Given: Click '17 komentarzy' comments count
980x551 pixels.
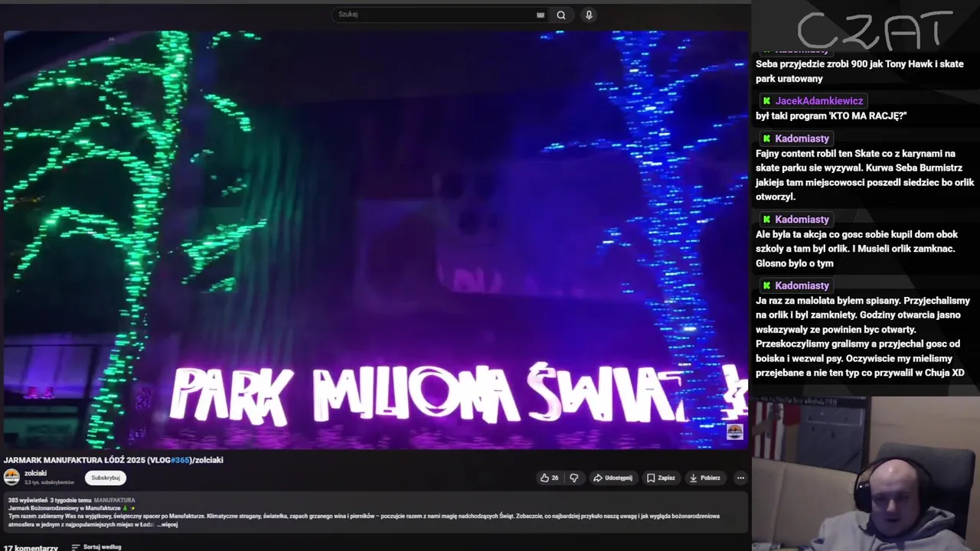Looking at the screenshot, I should [31, 548].
